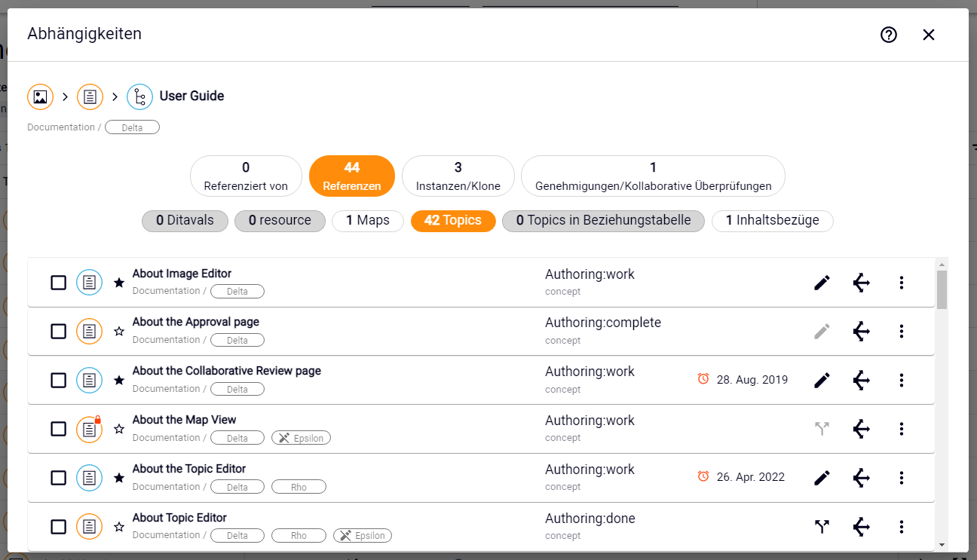Click topic icon of About the Collaborative Review page
The width and height of the screenshot is (977, 560).
[89, 381]
